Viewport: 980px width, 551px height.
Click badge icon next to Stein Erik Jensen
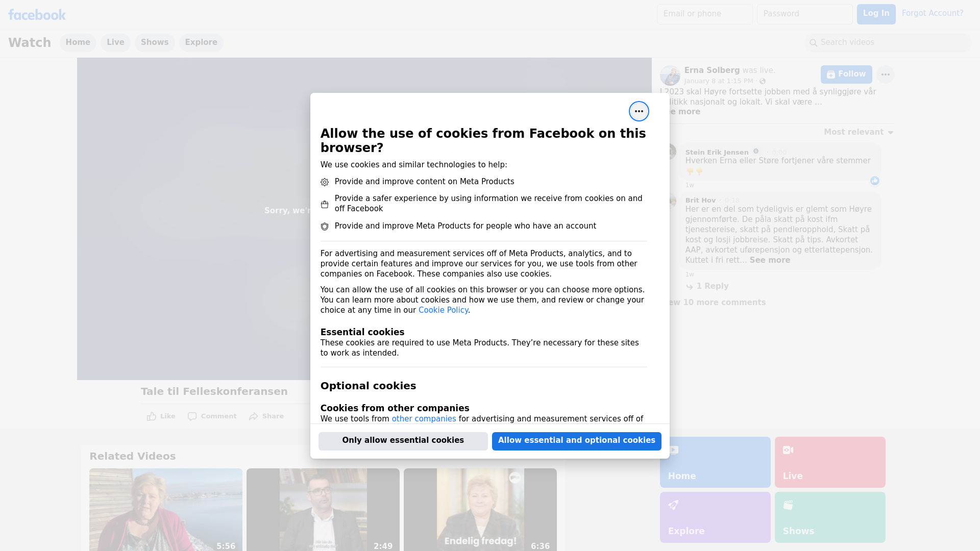[756, 152]
